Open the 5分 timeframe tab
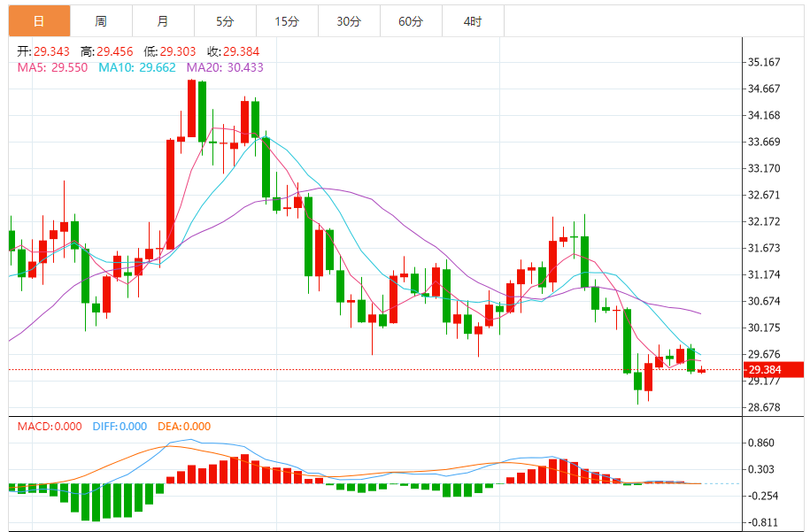Viewport: 810px width, 532px height. click(x=225, y=21)
